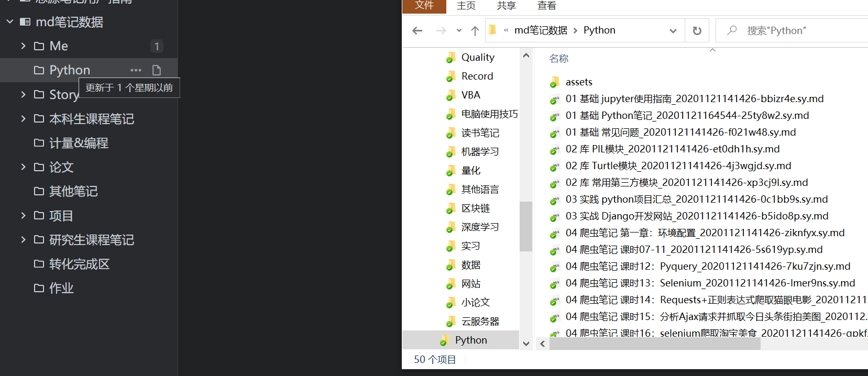The height and width of the screenshot is (376, 868).
Task: Select 深度学习 folder in navigation pane
Action: [x=480, y=227]
